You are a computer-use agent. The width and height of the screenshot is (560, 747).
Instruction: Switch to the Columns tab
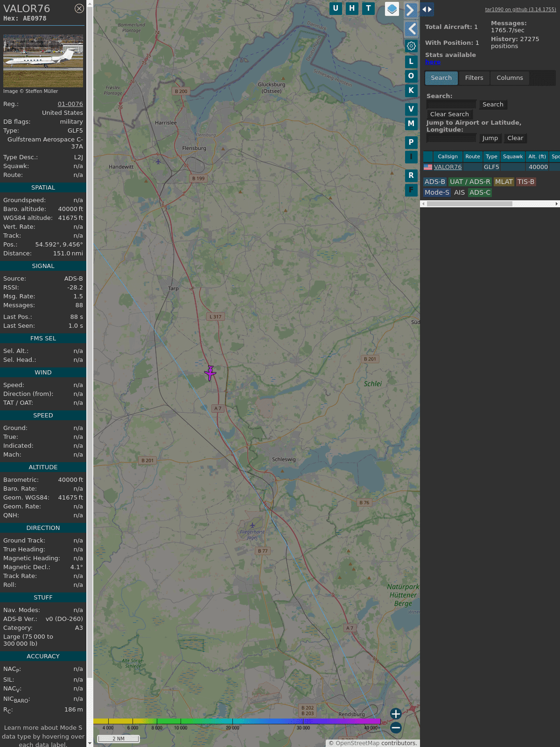coord(510,78)
